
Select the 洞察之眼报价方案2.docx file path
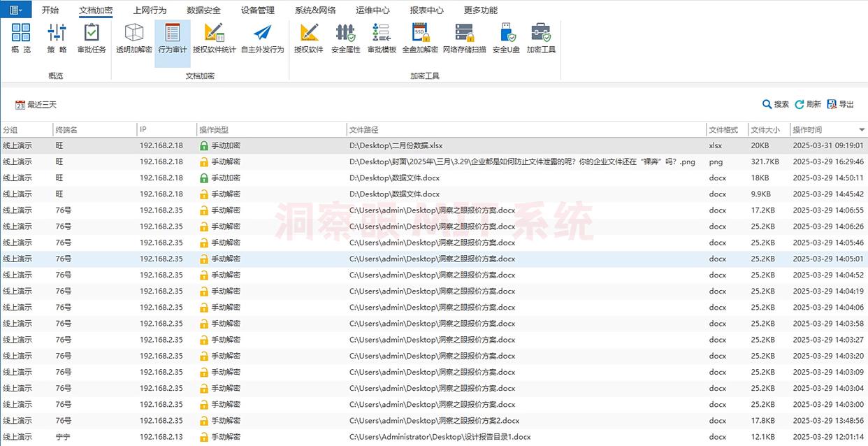434,421
